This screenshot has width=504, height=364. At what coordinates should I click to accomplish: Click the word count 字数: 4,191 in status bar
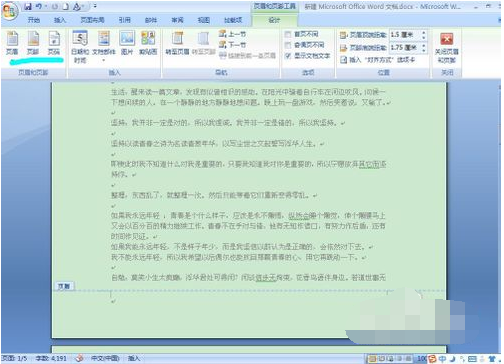click(51, 358)
